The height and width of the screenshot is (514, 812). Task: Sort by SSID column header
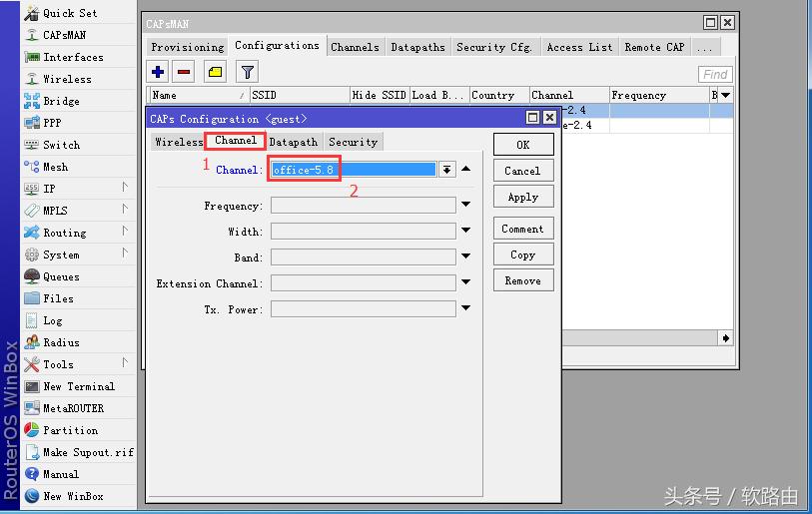click(x=300, y=95)
